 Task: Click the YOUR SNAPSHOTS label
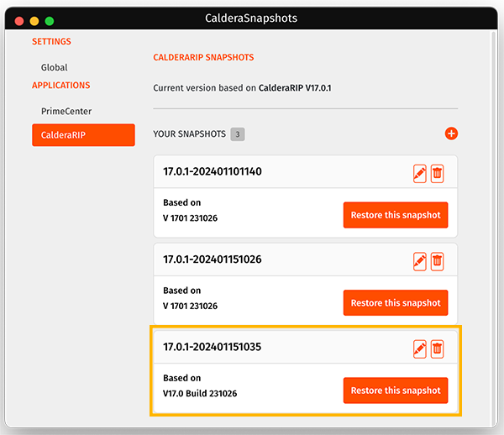(189, 134)
